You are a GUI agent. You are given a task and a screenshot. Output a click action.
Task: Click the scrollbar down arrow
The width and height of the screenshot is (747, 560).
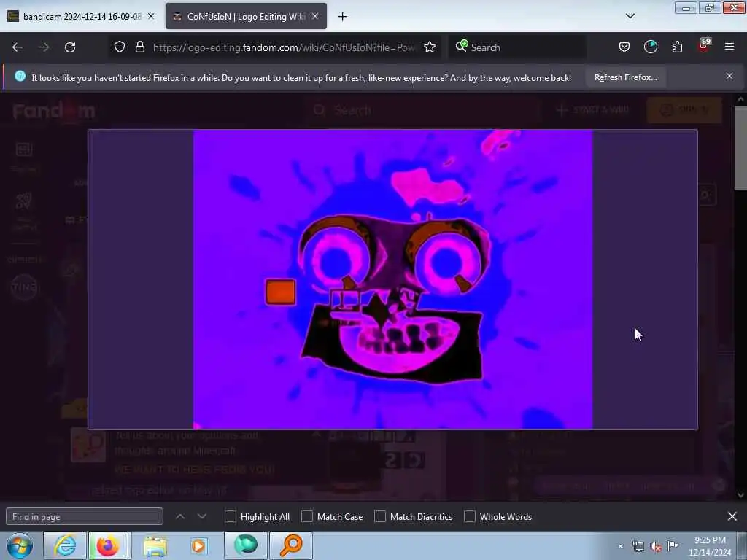740,495
